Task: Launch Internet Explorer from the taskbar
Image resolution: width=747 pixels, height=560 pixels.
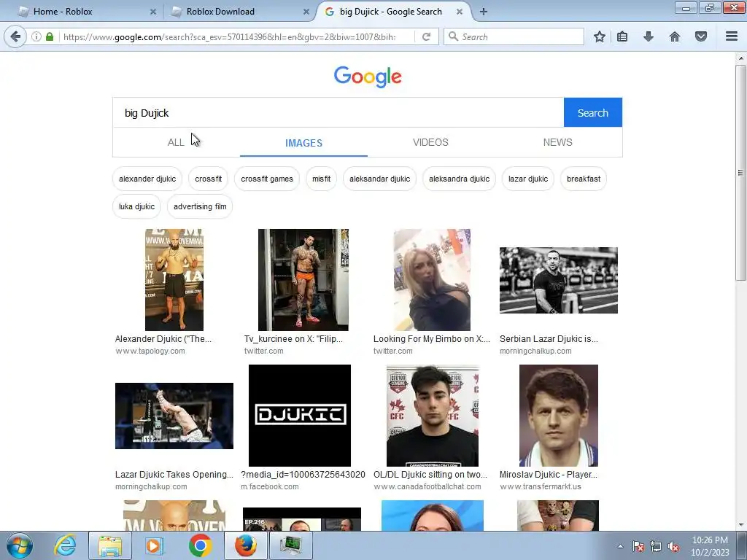Action: (x=65, y=545)
